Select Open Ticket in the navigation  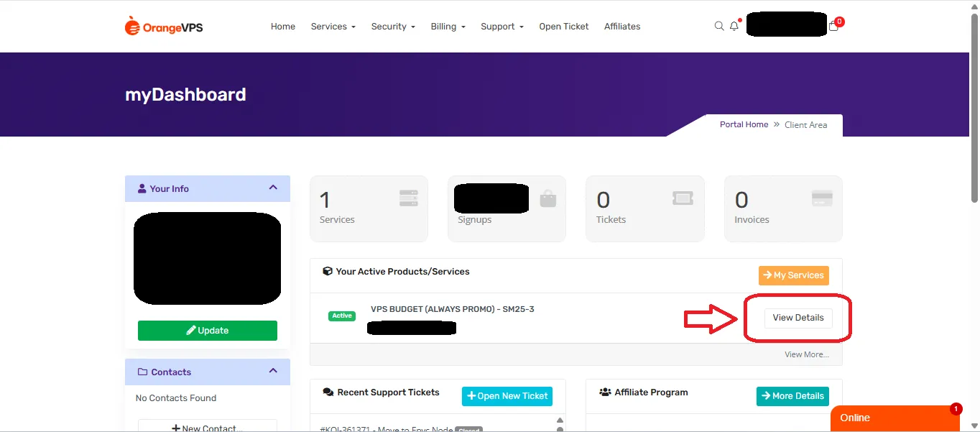point(563,26)
